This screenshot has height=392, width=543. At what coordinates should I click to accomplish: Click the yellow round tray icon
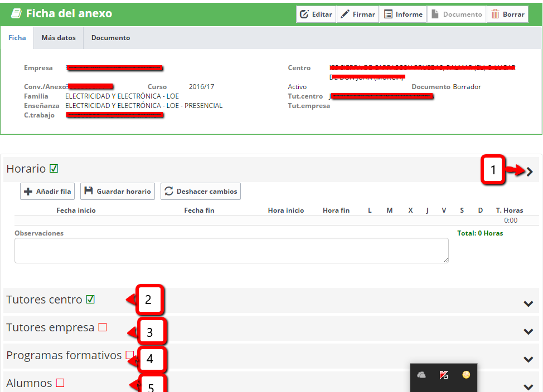point(466,375)
